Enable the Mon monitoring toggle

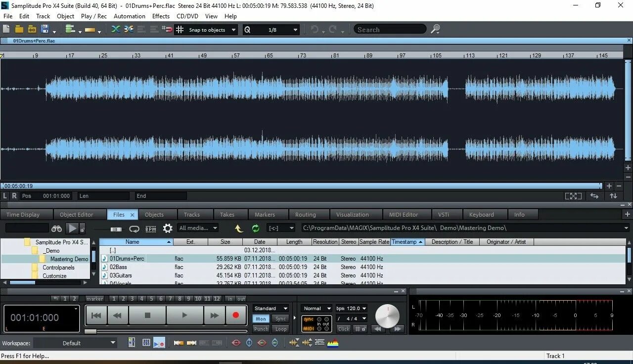tap(261, 318)
